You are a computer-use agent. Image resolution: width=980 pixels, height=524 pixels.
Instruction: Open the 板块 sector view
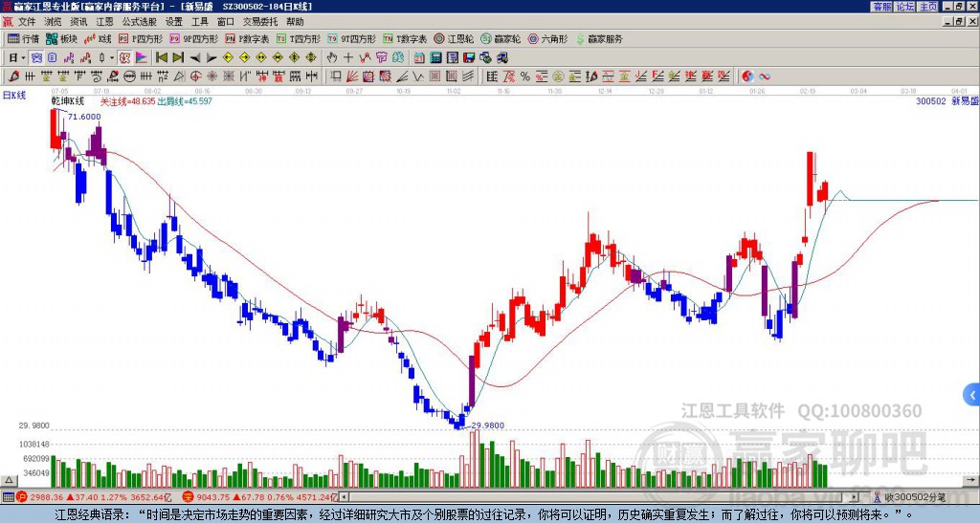(x=61, y=38)
